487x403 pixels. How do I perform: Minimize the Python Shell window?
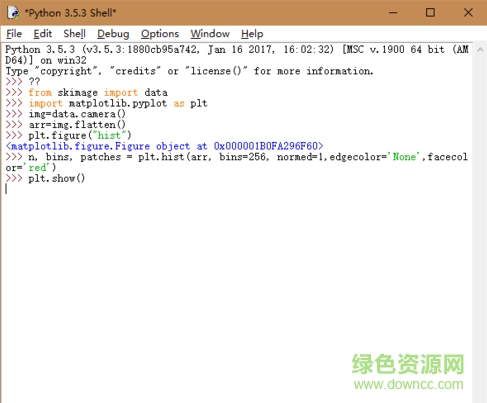(x=393, y=13)
